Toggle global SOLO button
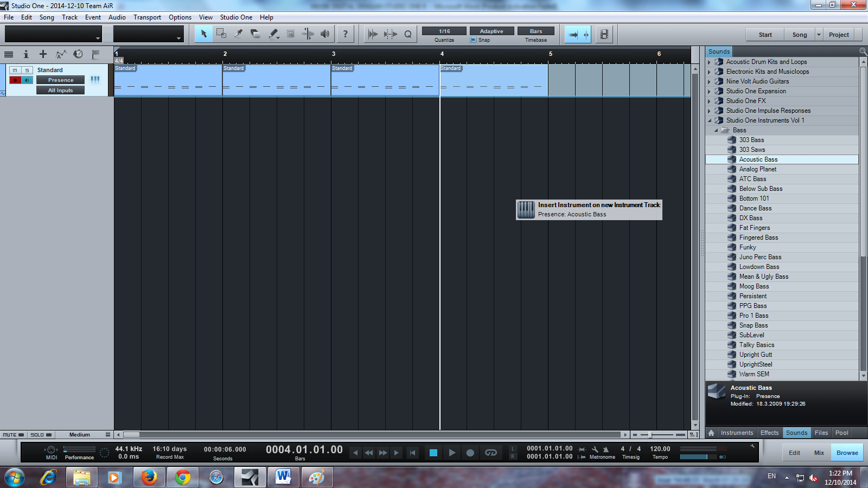 click(41, 435)
